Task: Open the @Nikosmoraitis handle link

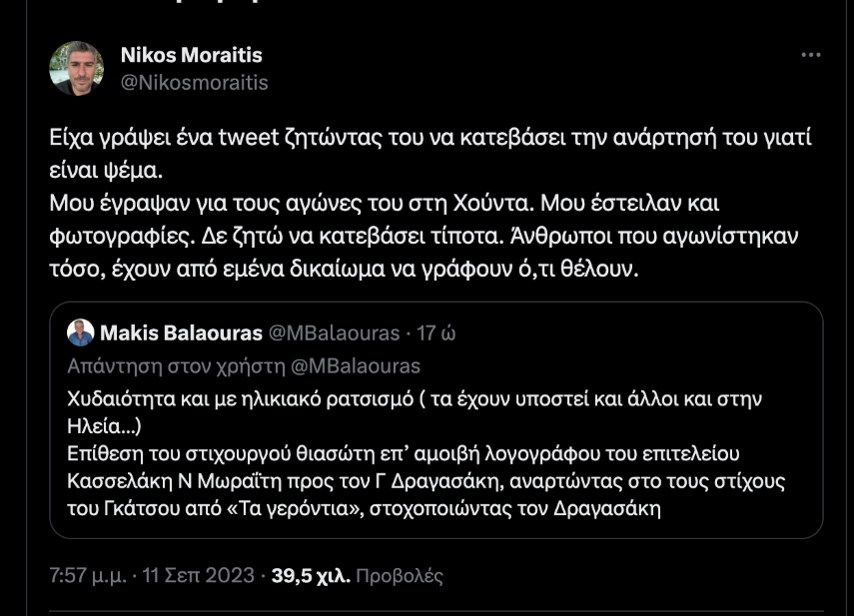Action: (x=194, y=83)
